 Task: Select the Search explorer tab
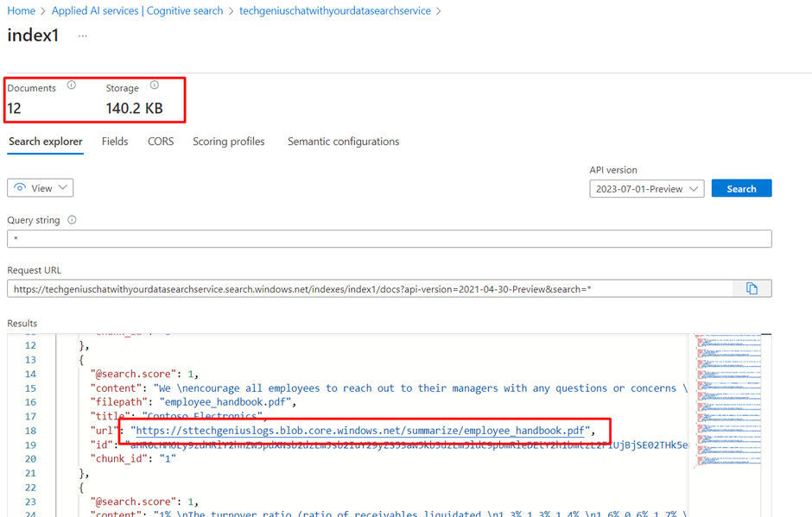click(46, 142)
